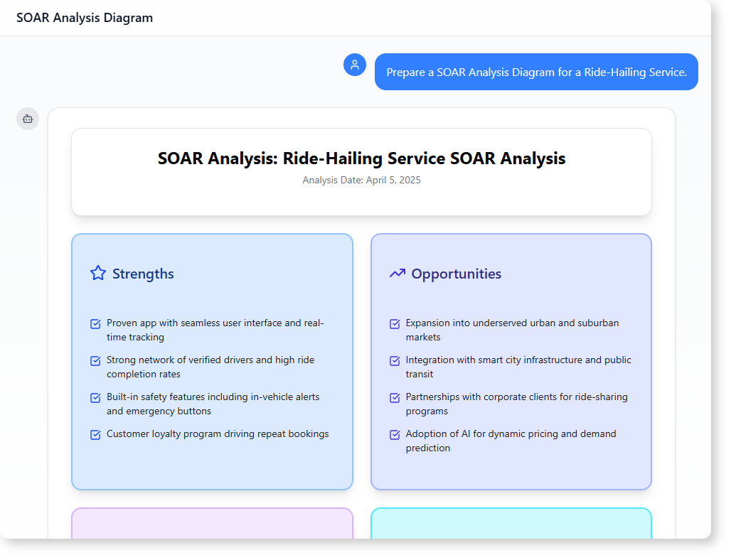The height and width of the screenshot is (560, 731).
Task: Click the user avatar icon
Action: pyautogui.click(x=355, y=65)
